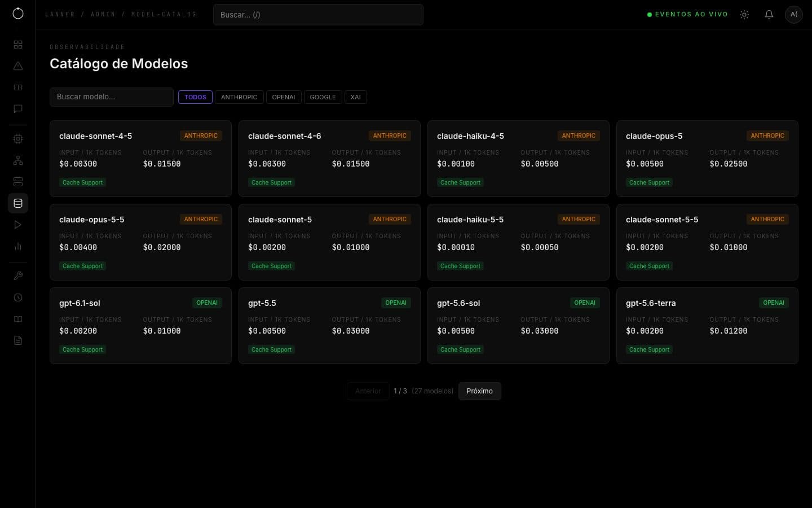Go to next page with Próximo

480,391
